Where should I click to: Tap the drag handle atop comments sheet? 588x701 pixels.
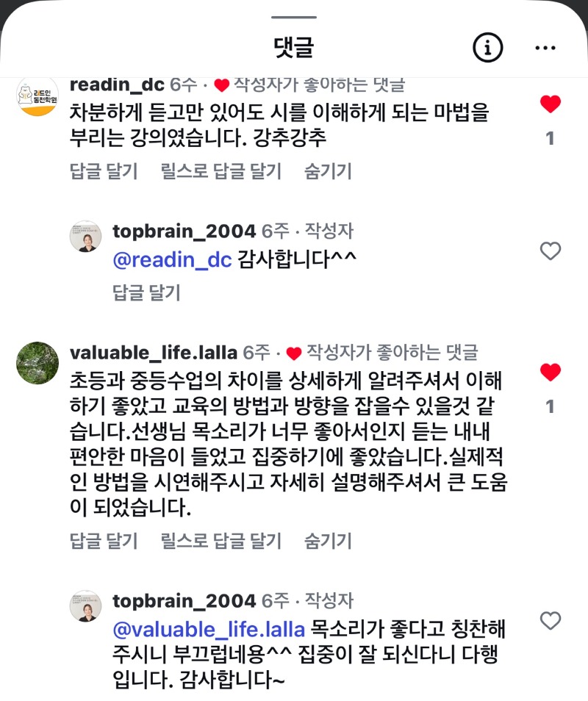point(294,17)
